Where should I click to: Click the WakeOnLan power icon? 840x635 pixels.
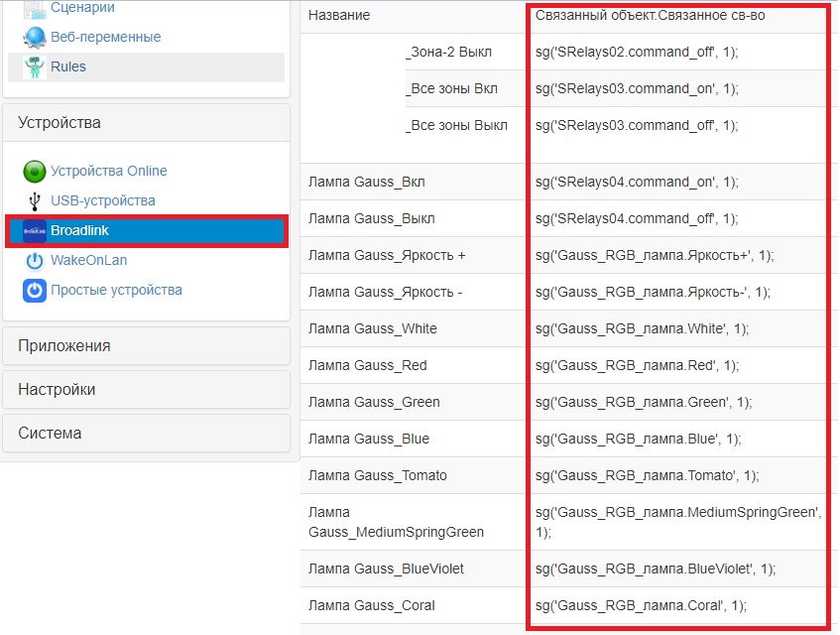(x=35, y=261)
